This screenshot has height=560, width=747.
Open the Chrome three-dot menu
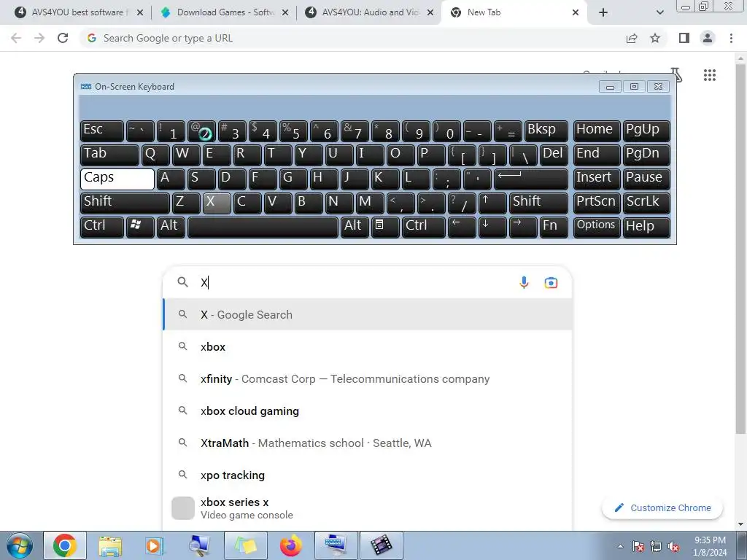[x=731, y=38]
